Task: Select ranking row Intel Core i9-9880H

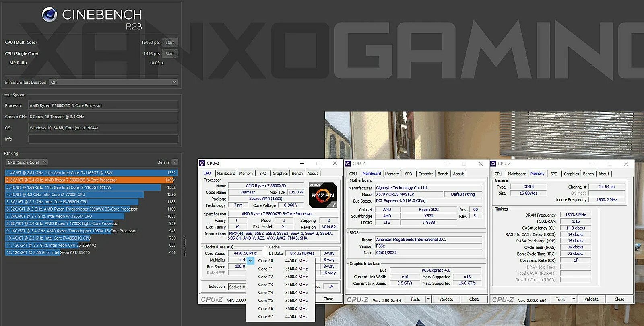Action: (x=91, y=202)
